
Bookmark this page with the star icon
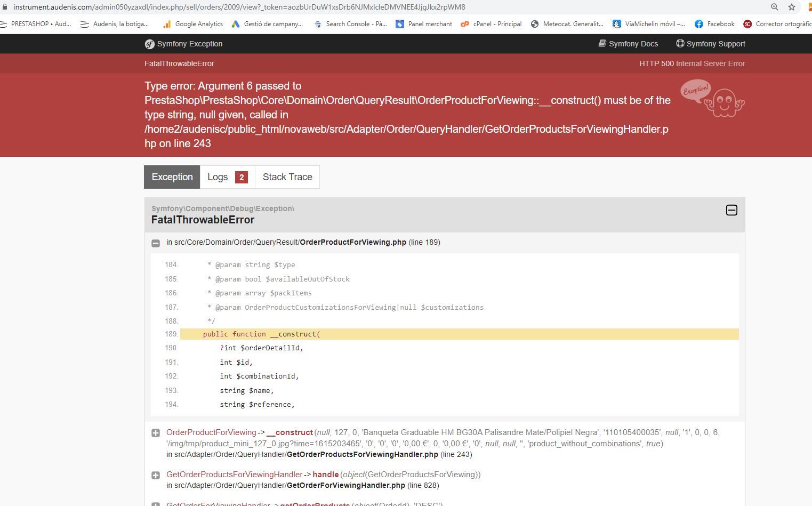coord(792,7)
